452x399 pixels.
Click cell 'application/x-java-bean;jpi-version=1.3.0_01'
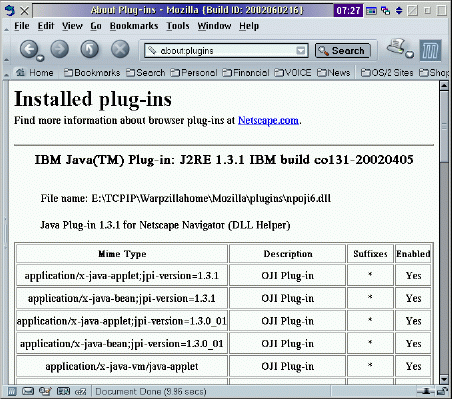[122, 344]
